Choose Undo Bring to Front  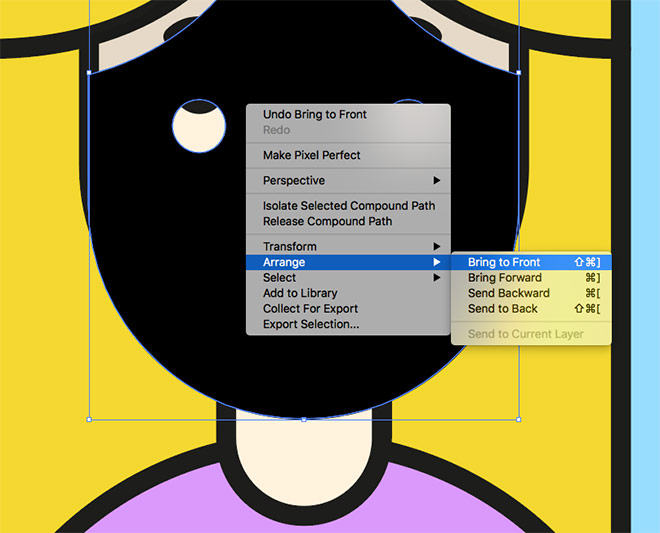click(x=348, y=115)
